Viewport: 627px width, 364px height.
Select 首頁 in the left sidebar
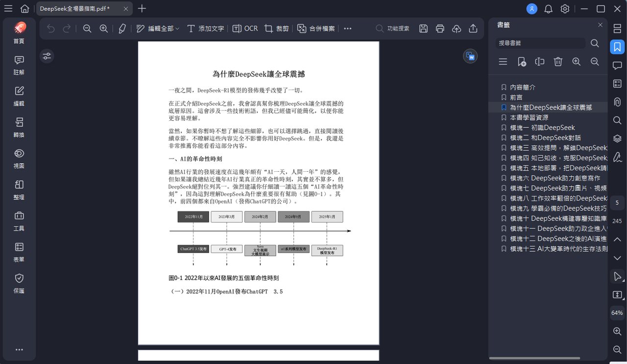(x=19, y=33)
